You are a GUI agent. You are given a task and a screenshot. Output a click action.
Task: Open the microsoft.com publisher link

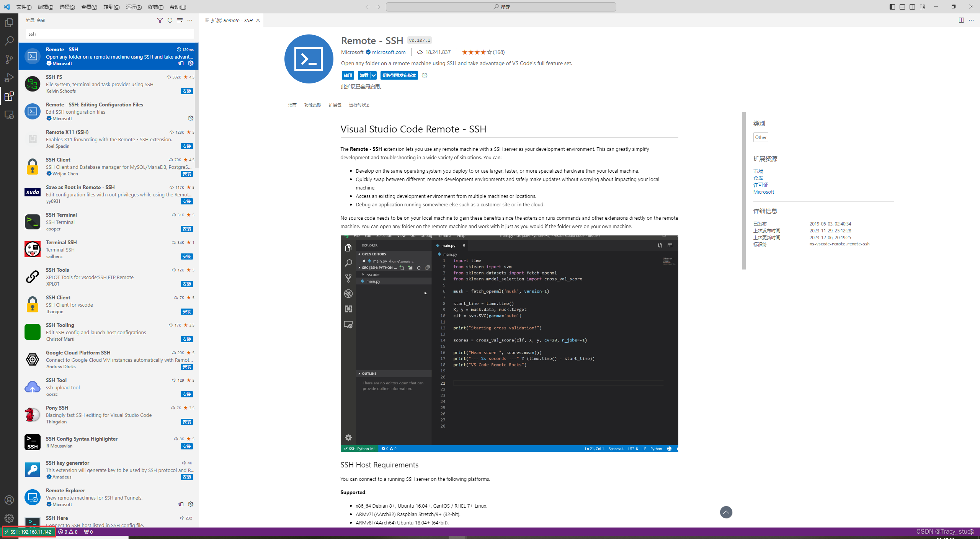(x=389, y=52)
